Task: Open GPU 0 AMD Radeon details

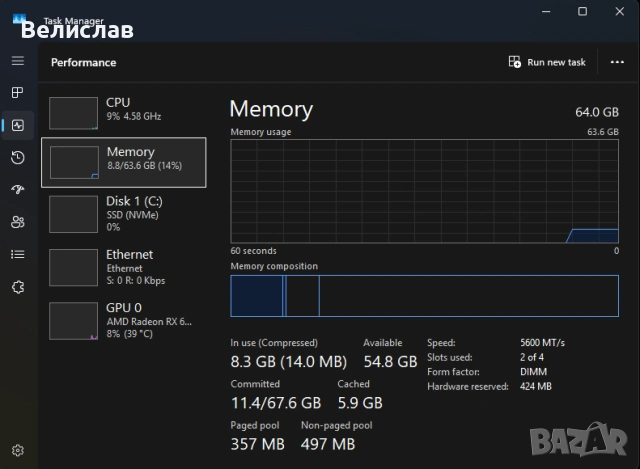Action: click(123, 319)
